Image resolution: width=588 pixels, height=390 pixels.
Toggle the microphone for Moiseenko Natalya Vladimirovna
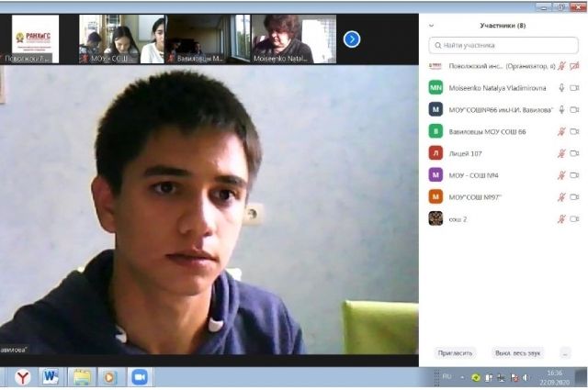click(561, 88)
